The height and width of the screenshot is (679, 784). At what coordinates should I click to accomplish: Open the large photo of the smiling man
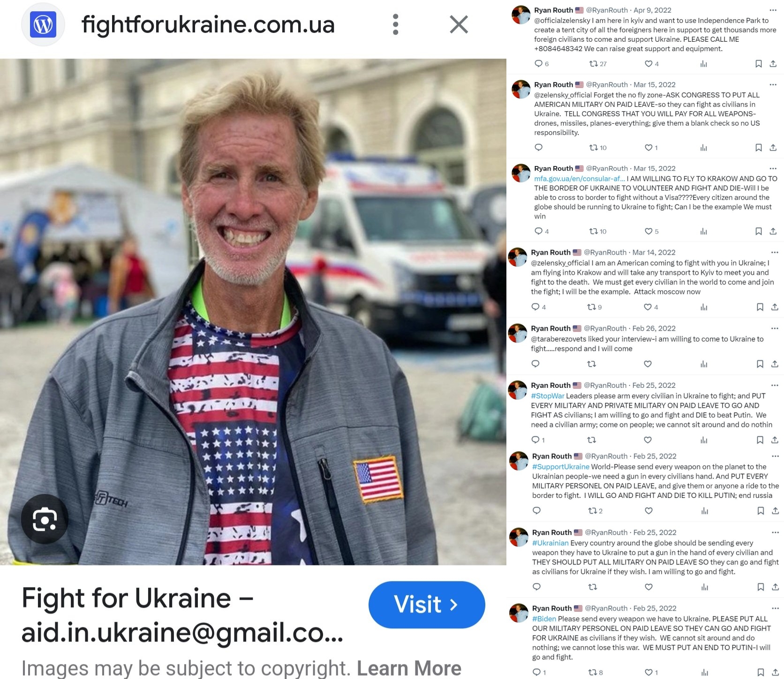(x=253, y=312)
